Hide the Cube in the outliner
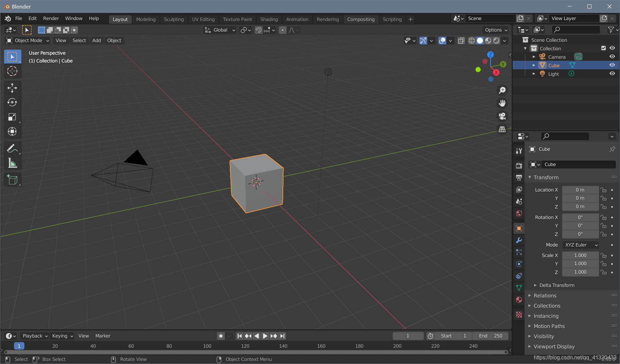This screenshot has width=620, height=364. pos(612,65)
